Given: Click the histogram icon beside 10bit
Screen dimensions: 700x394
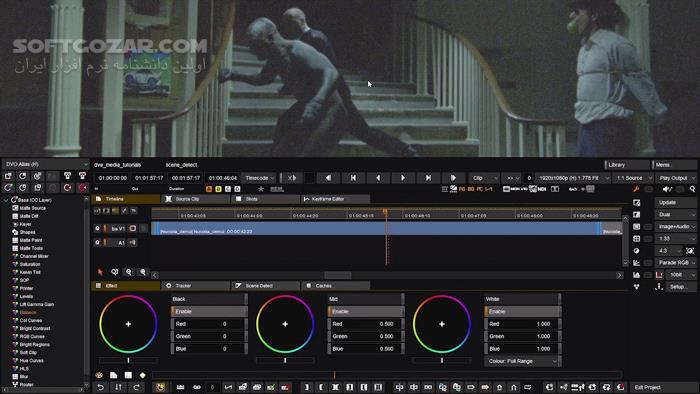Looking at the screenshot, I should tap(636, 275).
